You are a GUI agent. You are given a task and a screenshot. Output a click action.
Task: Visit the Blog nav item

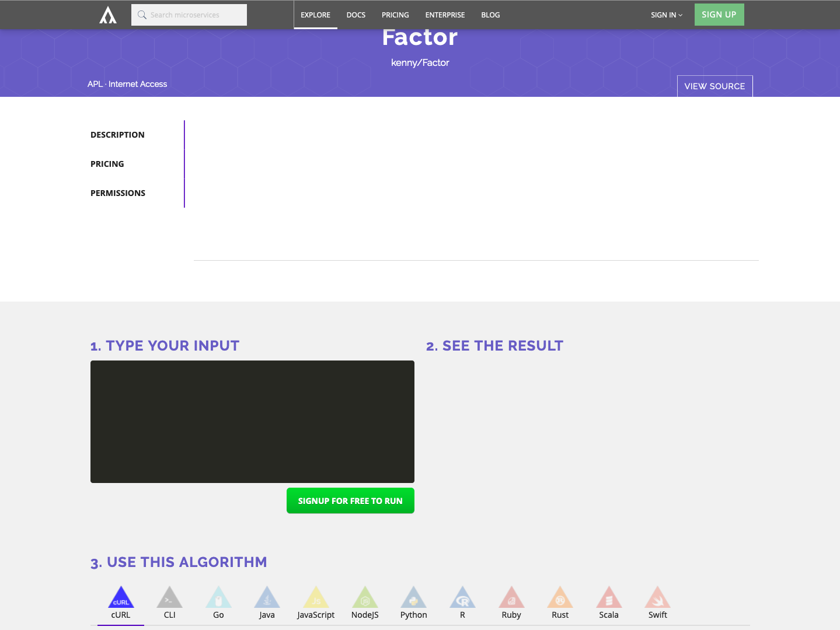[490, 15]
